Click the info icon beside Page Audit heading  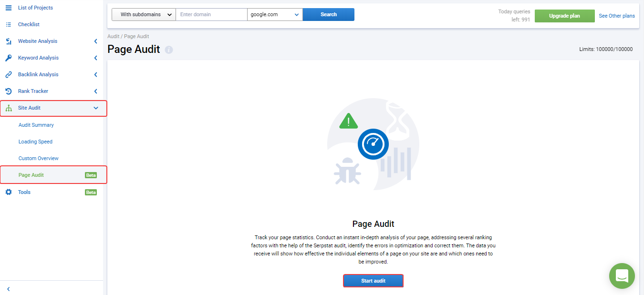point(169,50)
